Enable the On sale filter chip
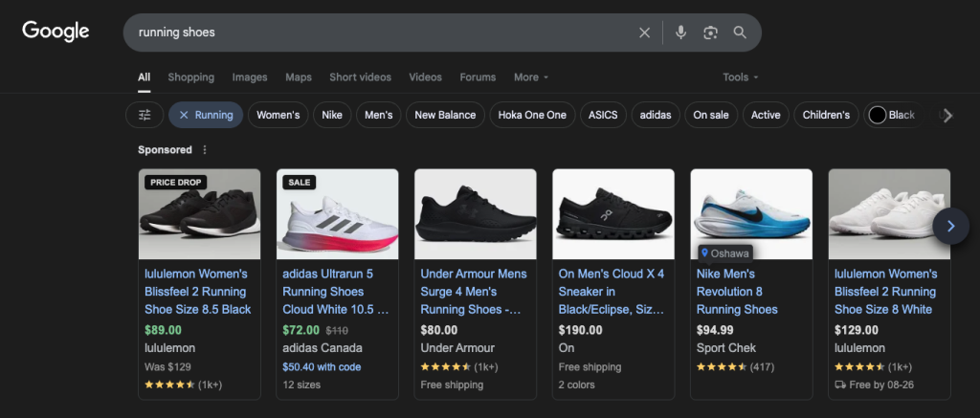Viewport: 980px width, 418px height. 710,115
